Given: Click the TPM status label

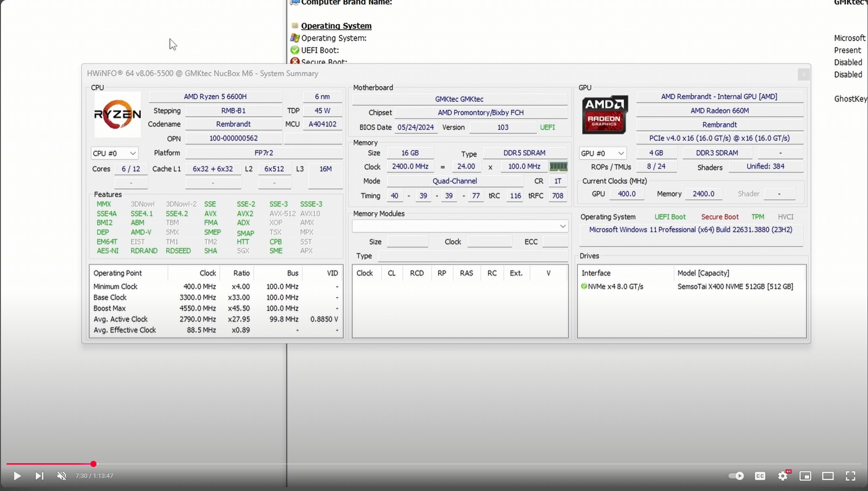Looking at the screenshot, I should tap(757, 217).
